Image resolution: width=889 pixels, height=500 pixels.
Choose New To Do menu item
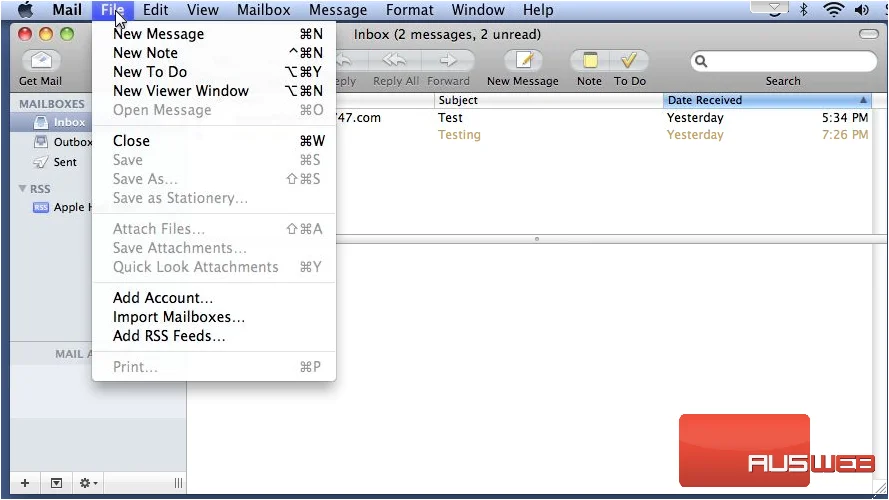point(214,72)
